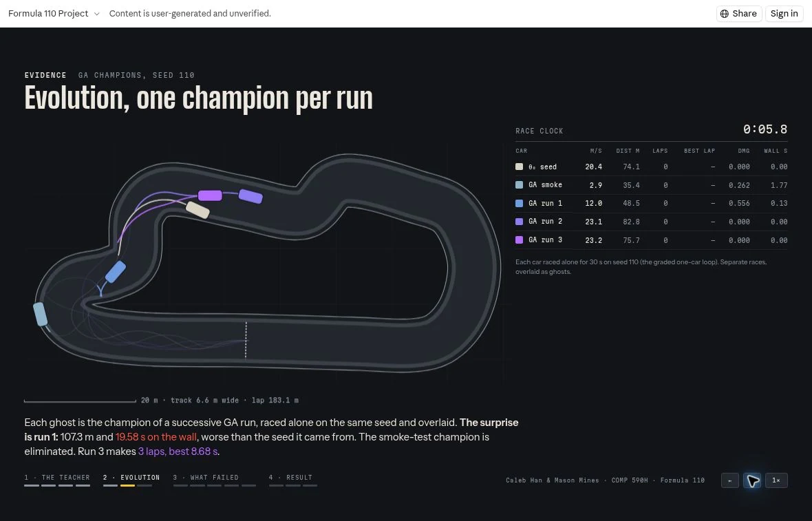
Task: Click the dashed start/finish line on track
Action: pyautogui.click(x=246, y=340)
